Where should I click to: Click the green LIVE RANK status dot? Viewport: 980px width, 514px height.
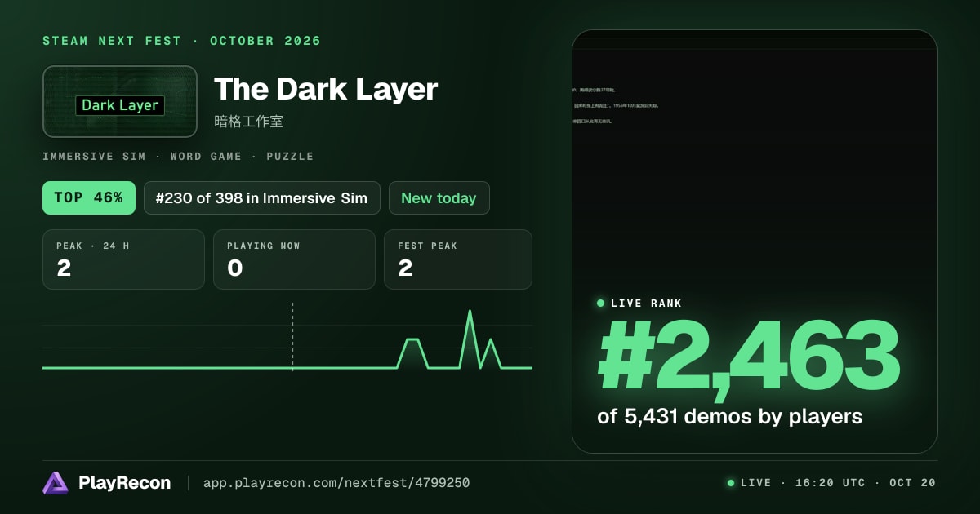click(x=601, y=304)
